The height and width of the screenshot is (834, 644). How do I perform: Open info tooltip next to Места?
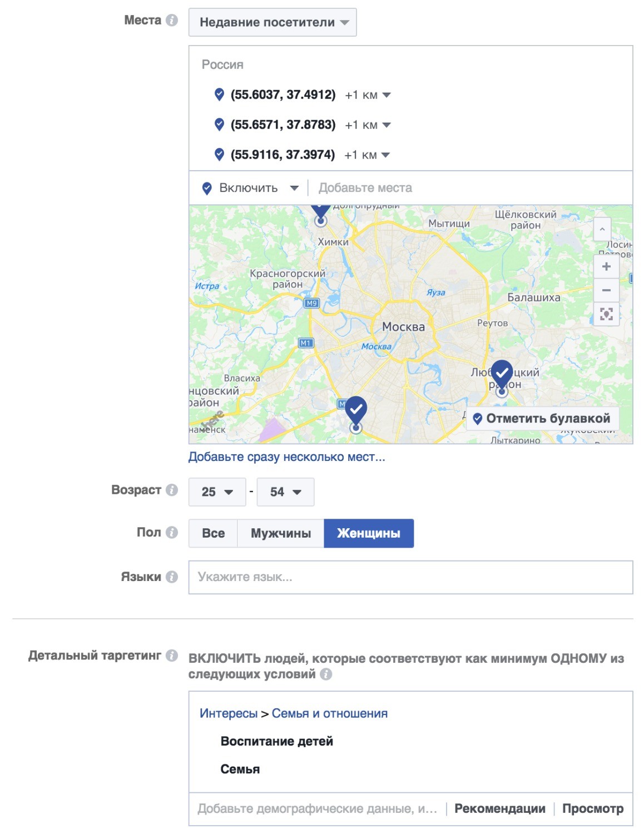[x=172, y=21]
